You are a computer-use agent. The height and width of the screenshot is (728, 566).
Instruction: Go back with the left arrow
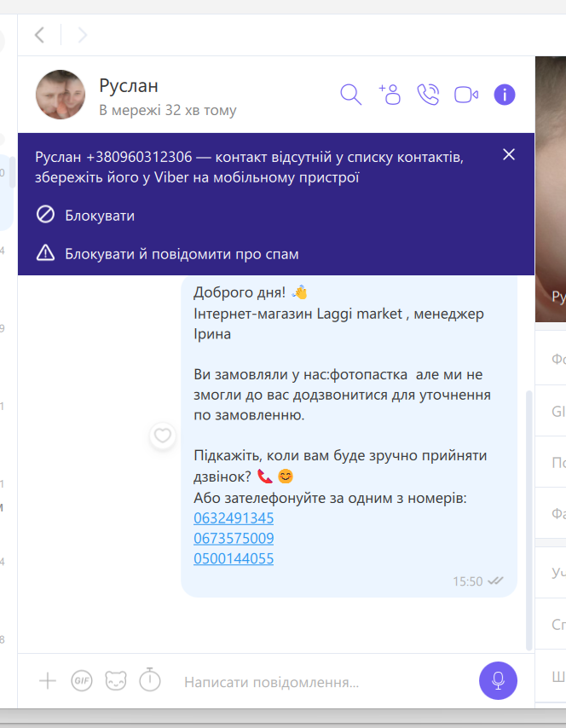[x=40, y=35]
